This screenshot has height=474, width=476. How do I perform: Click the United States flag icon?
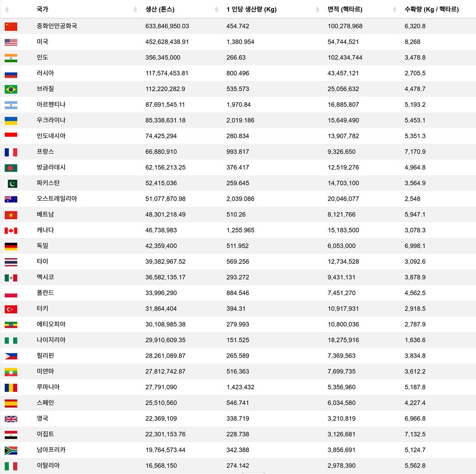[11, 42]
